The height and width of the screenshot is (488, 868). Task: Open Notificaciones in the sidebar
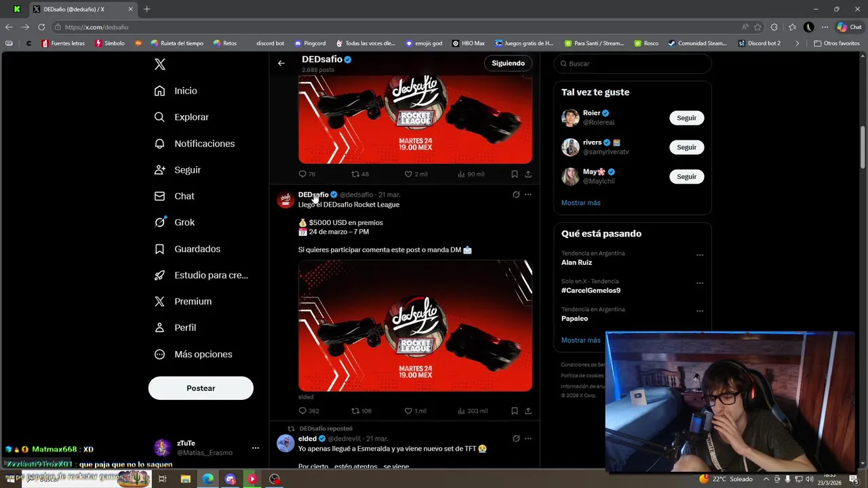(194, 144)
